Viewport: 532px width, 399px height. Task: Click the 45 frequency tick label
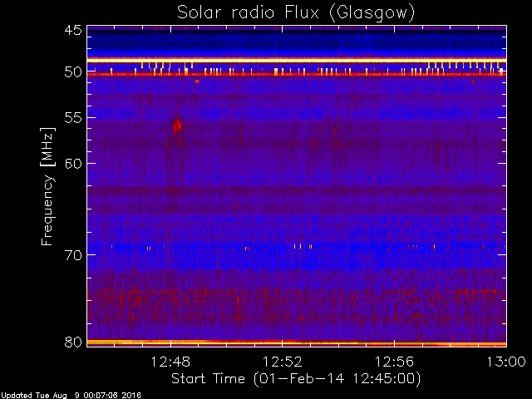point(73,30)
